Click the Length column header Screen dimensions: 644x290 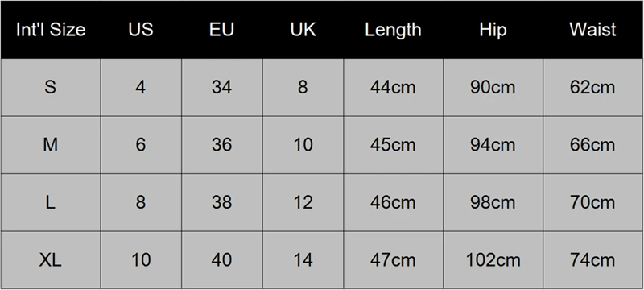394,30
